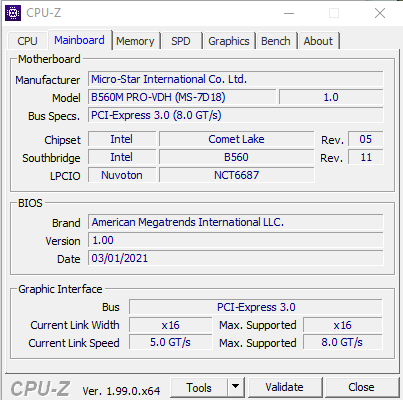Click the BIOS Date field 03/01/2021
This screenshot has height=400, width=403.
236,258
